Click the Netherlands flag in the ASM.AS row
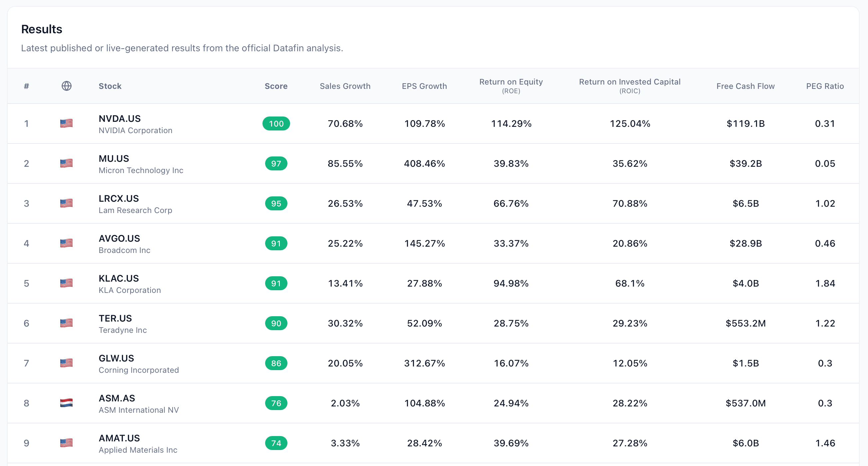Viewport: 868px width, 466px height. 66,403
